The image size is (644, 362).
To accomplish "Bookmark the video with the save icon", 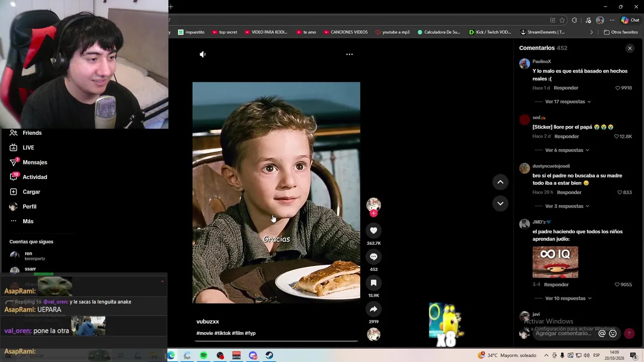I will pyautogui.click(x=373, y=283).
